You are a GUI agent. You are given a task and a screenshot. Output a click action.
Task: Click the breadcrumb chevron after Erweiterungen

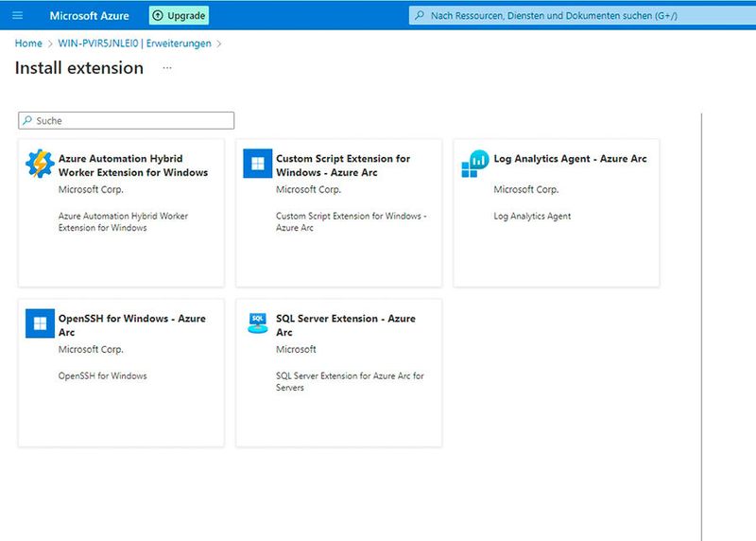tap(219, 44)
